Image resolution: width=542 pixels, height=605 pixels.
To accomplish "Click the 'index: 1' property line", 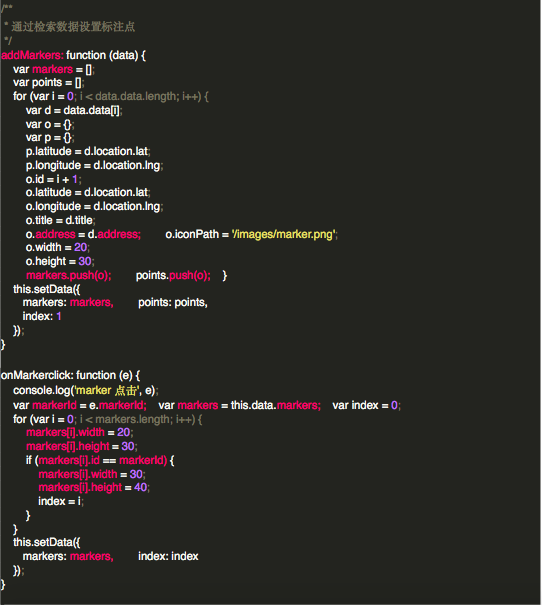I will pyautogui.click(x=42, y=316).
